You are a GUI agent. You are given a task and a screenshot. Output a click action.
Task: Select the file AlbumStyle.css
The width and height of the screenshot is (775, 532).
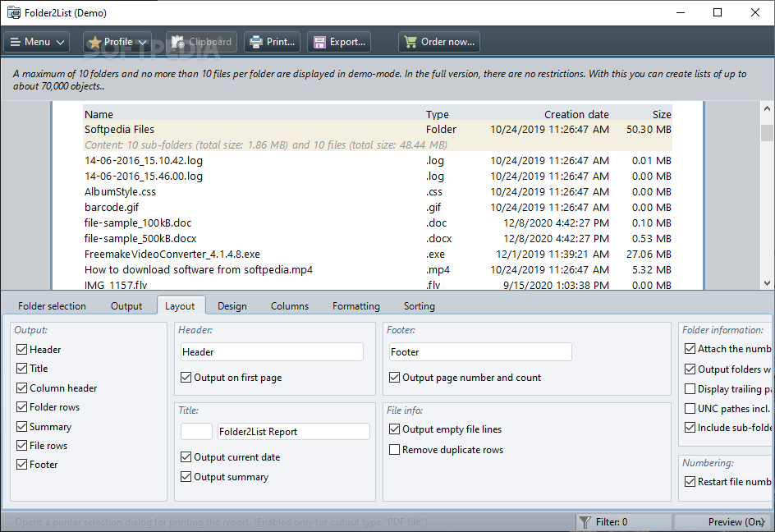(378, 192)
